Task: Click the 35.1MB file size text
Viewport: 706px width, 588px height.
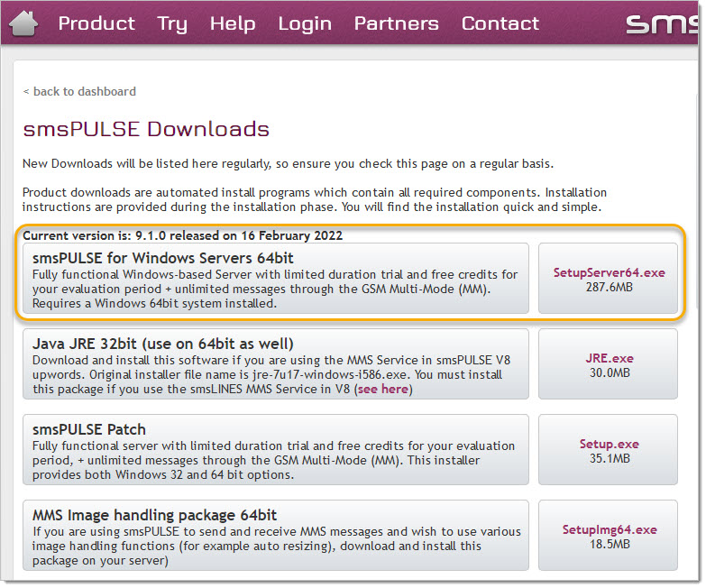Action: [610, 459]
